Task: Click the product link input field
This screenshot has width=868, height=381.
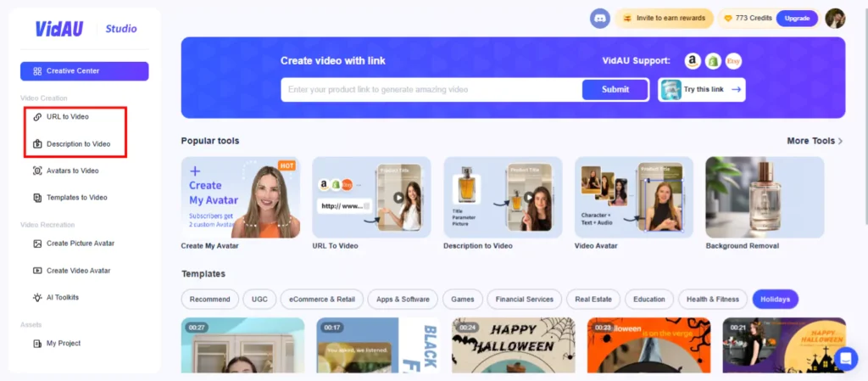Action: pyautogui.click(x=431, y=89)
